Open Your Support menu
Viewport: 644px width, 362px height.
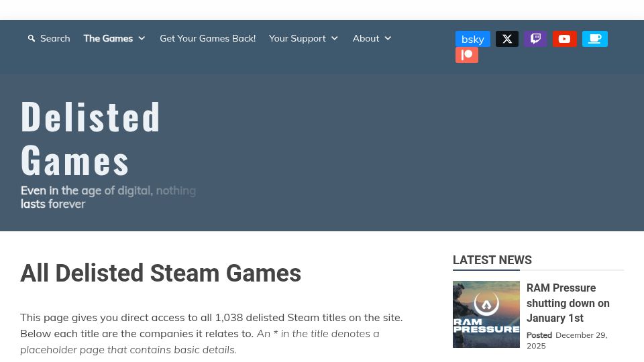coord(297,38)
